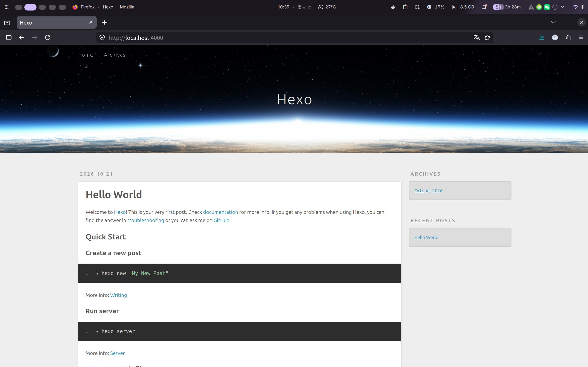Viewport: 588px width, 367px height.
Task: Bookmark this page with star
Action: click(x=487, y=37)
